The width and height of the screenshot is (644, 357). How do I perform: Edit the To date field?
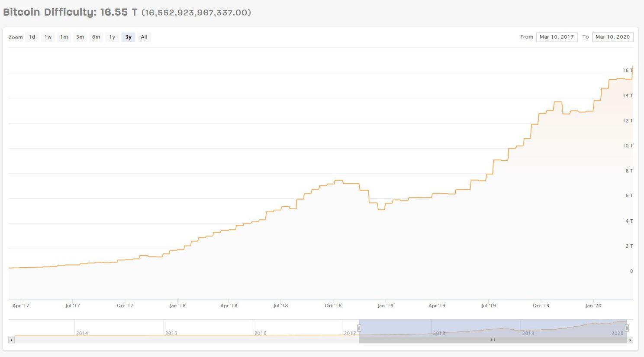(612, 37)
